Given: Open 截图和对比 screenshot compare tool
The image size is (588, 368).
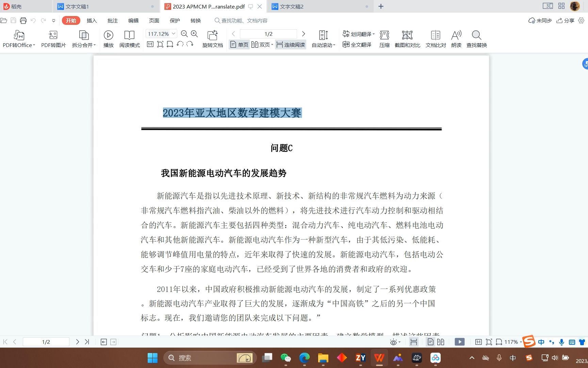Looking at the screenshot, I should [407, 39].
